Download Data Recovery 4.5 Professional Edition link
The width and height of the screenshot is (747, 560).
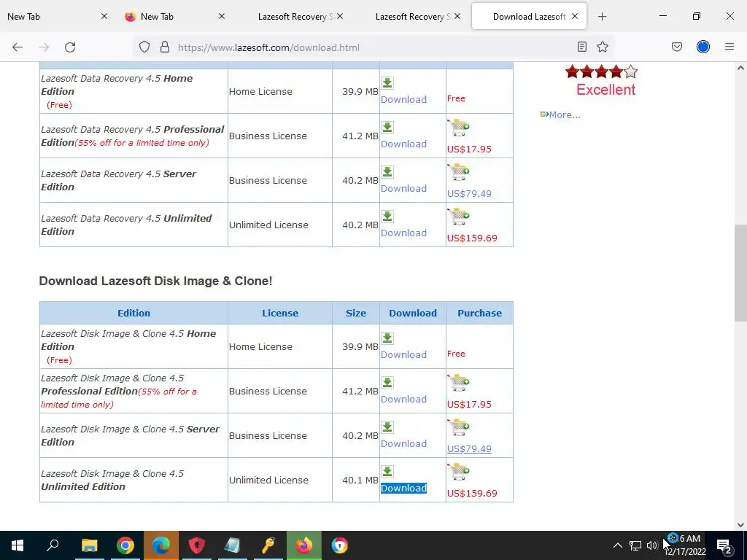tap(403, 144)
